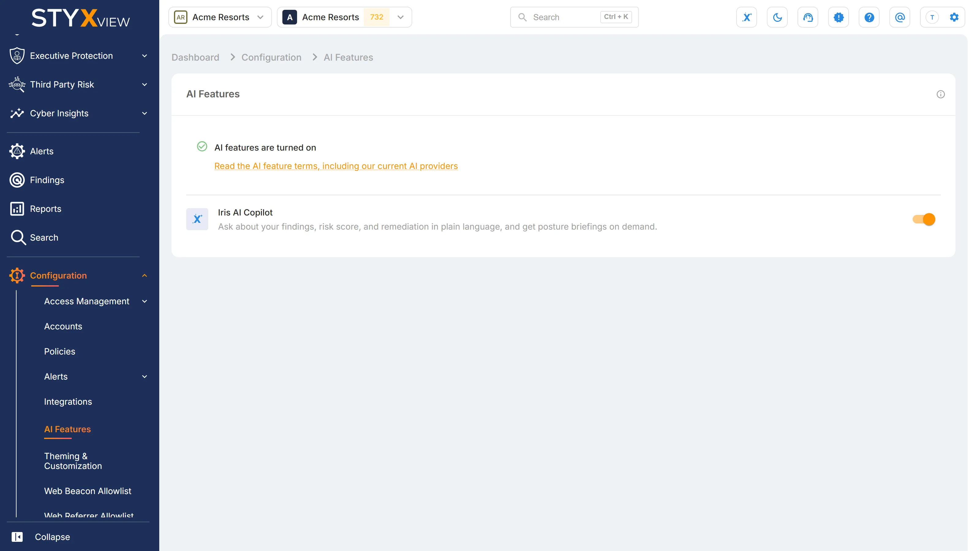Viewport: 980px width, 551px height.
Task: Open Web Beacon Allowlist
Action: [x=88, y=491]
